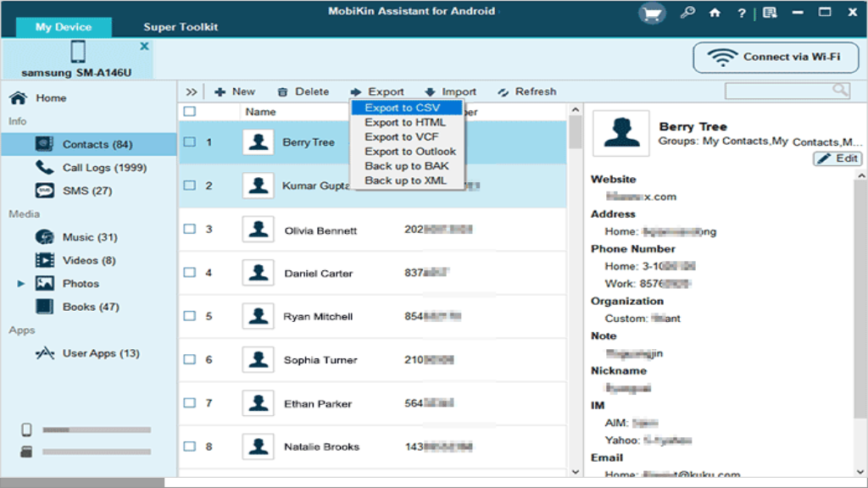Screen dimensions: 868x488
Task: Click the Music disc icon
Action: click(44, 237)
